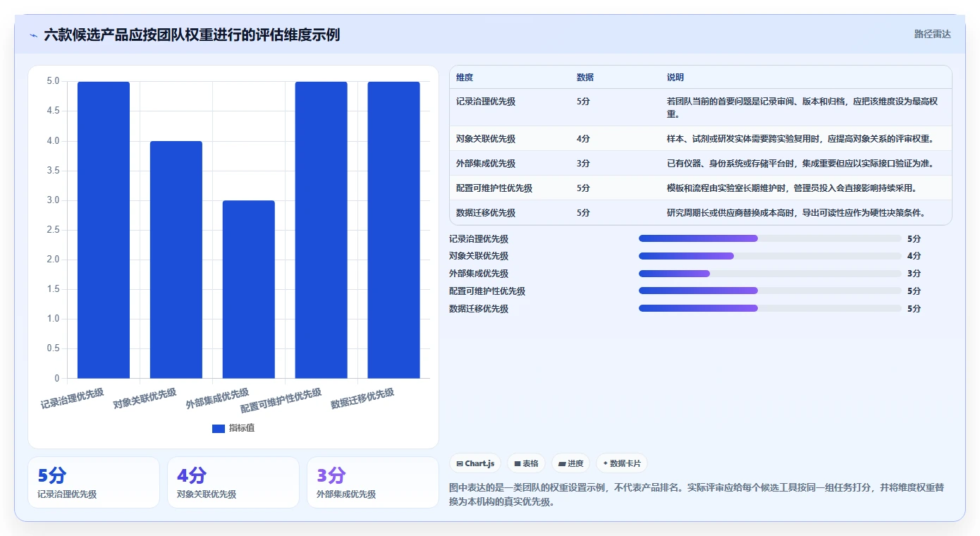Click the 数据 column header
Image resolution: width=980 pixels, height=536 pixels.
(x=585, y=78)
